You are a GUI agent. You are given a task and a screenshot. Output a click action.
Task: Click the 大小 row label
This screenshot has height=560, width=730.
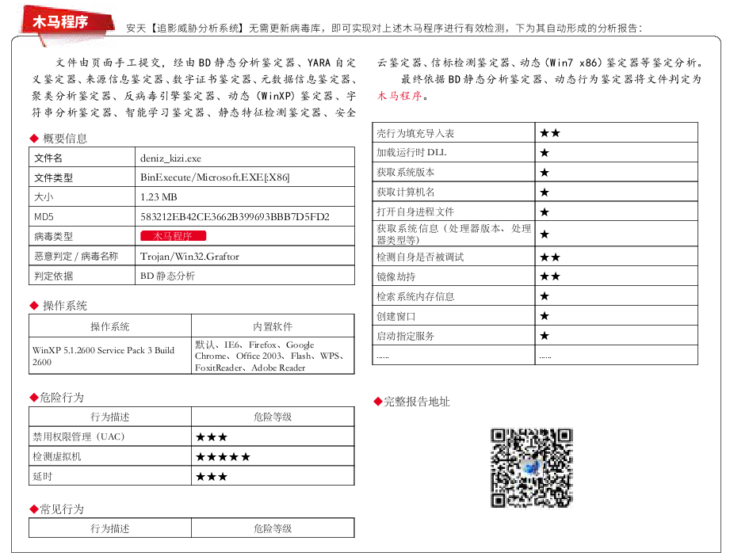click(44, 197)
